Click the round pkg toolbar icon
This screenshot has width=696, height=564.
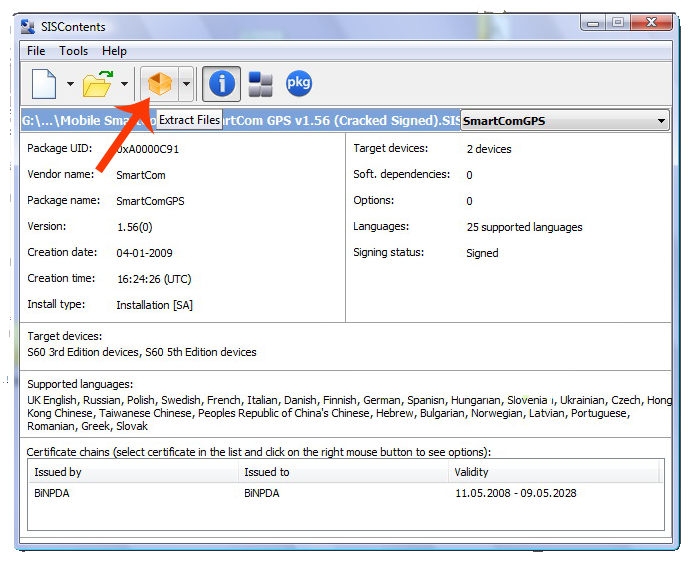(x=299, y=83)
